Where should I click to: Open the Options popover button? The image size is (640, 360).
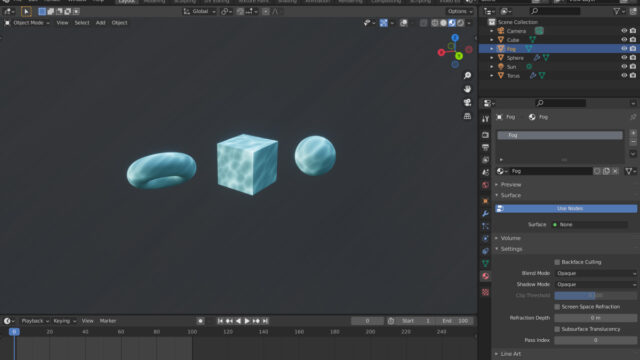click(x=459, y=11)
